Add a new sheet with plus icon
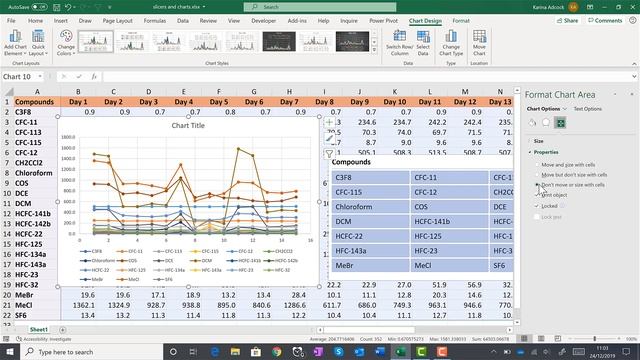Image resolution: width=640 pixels, height=360 pixels. coord(62,329)
